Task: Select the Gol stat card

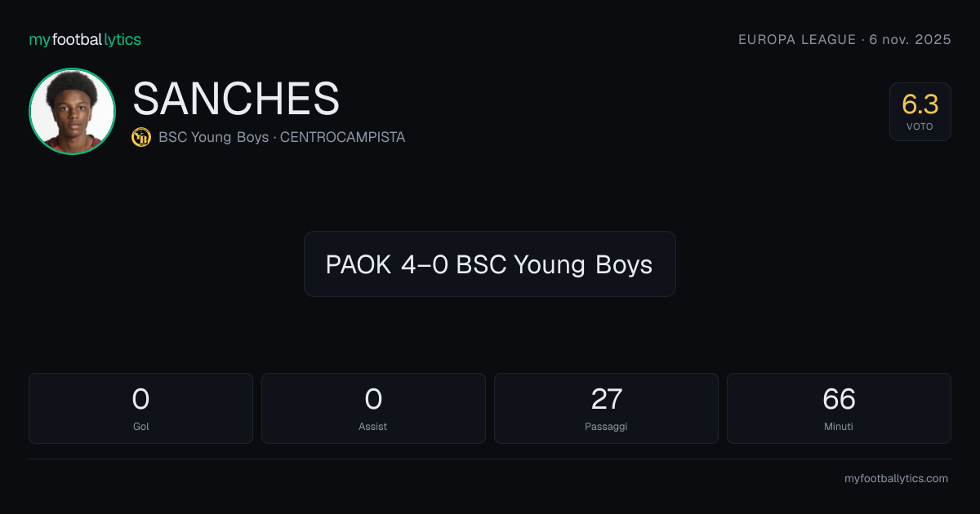Action: [x=140, y=408]
